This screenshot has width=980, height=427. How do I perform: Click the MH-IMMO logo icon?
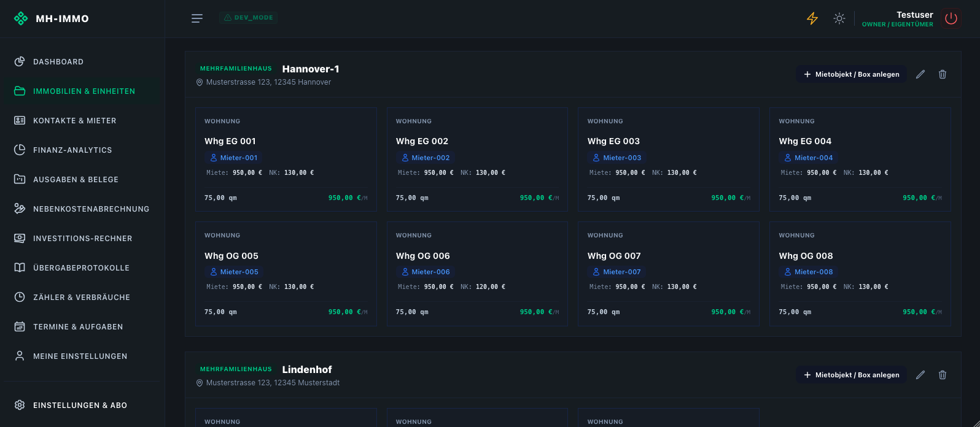(x=21, y=18)
